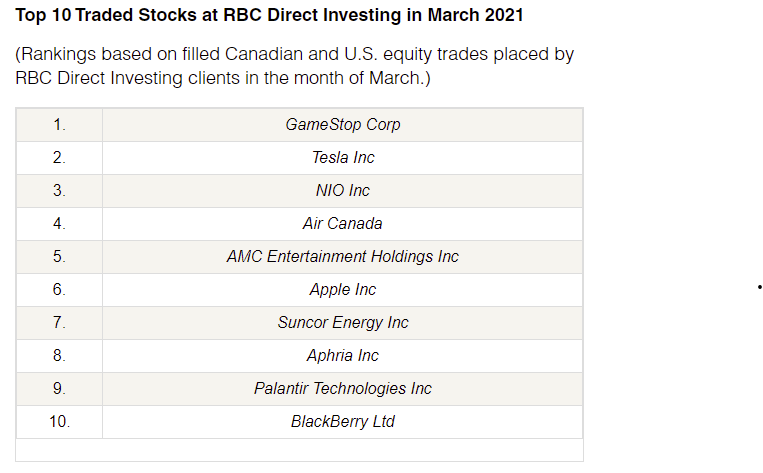Click the rank number 3. cell
Viewport: 763px width, 473px height.
(59, 191)
